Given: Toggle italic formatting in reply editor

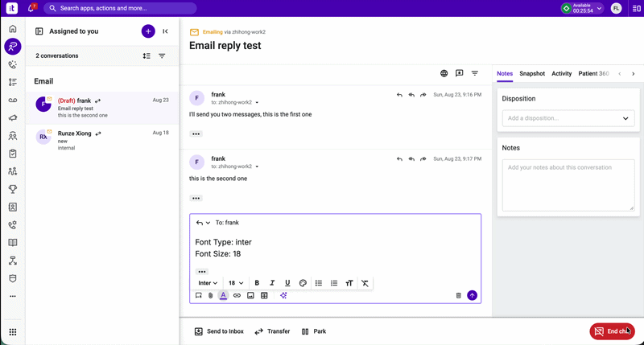Looking at the screenshot, I should point(272,283).
